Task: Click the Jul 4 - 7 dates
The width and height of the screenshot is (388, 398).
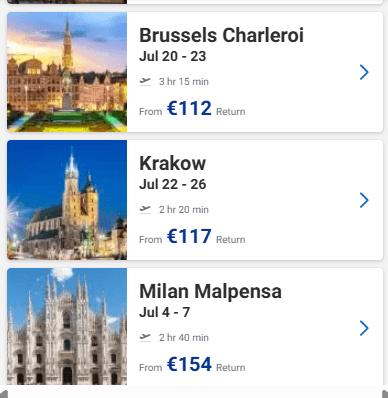Action: (x=165, y=312)
